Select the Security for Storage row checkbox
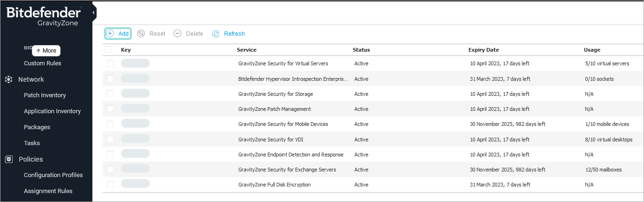 pyautogui.click(x=110, y=94)
